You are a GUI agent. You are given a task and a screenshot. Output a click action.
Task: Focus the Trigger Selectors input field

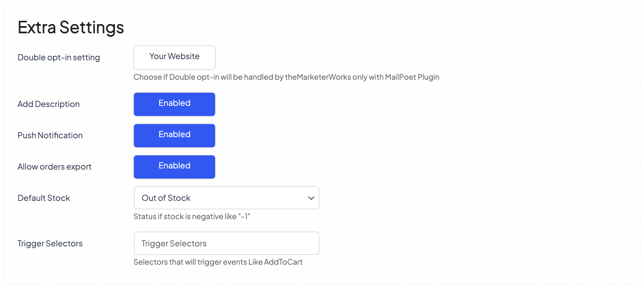pyautogui.click(x=226, y=243)
